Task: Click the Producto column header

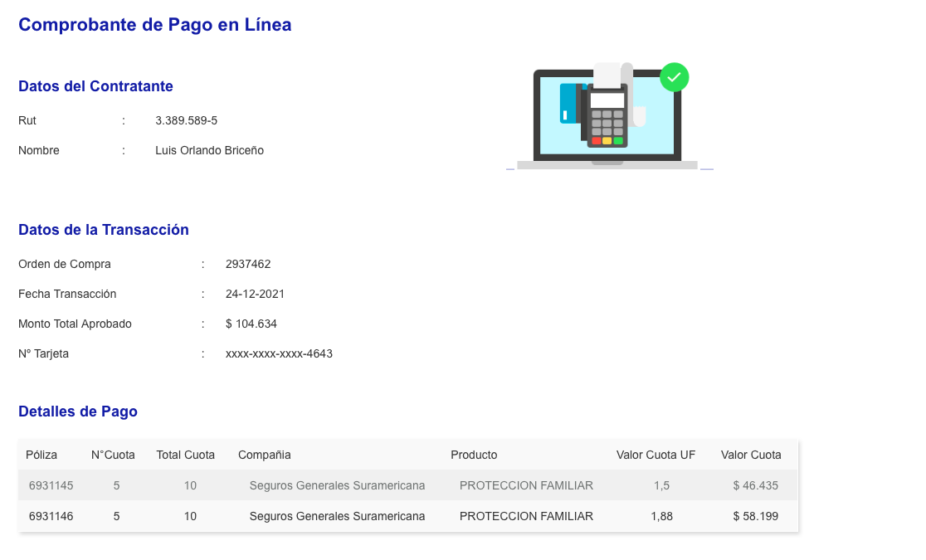Action: pyautogui.click(x=474, y=455)
